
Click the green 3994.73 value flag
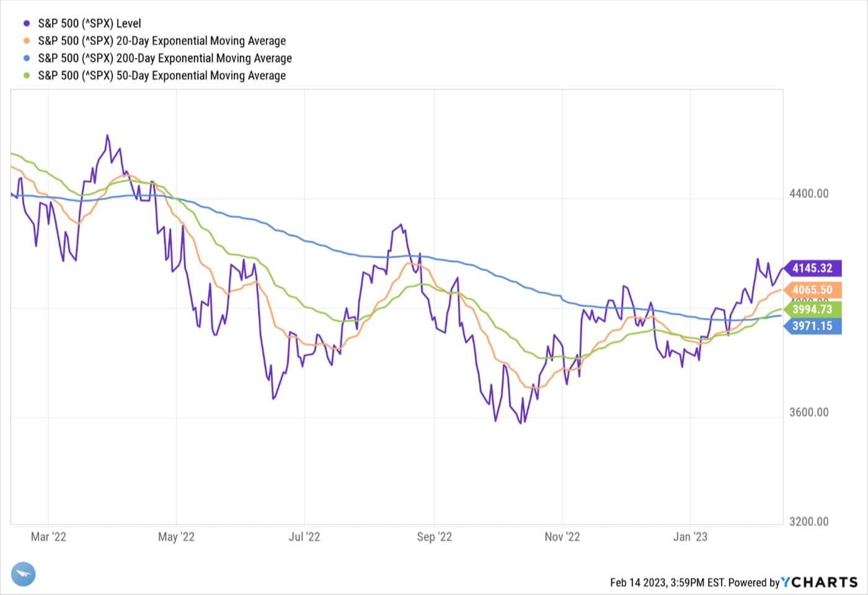tap(813, 309)
